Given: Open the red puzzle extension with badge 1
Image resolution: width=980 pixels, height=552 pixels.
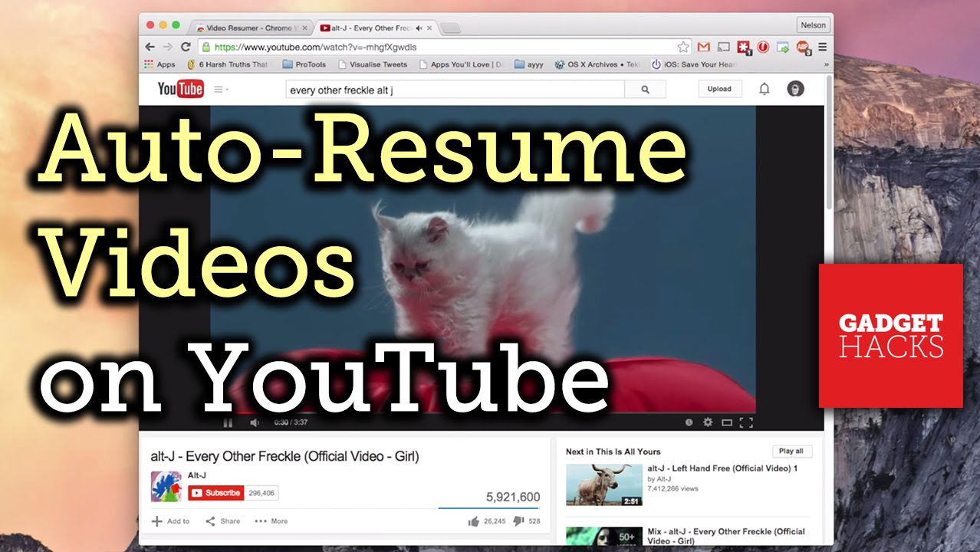Looking at the screenshot, I should tap(743, 47).
